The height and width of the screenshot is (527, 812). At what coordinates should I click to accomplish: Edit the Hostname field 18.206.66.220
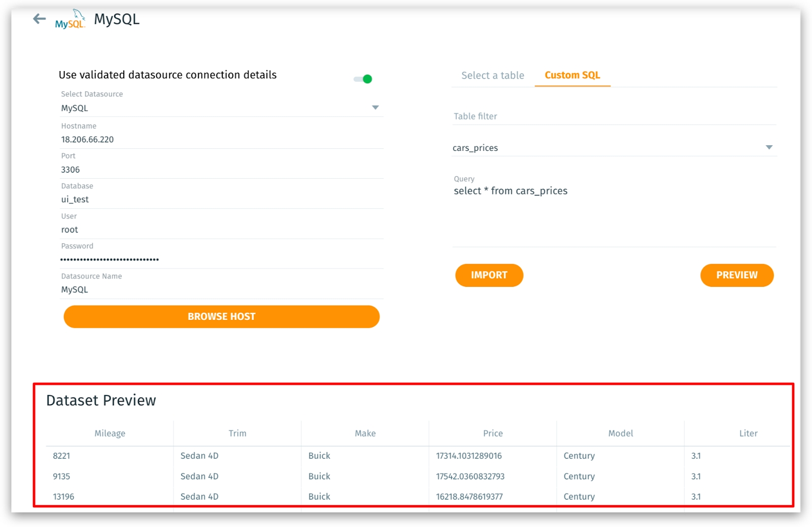pyautogui.click(x=221, y=140)
